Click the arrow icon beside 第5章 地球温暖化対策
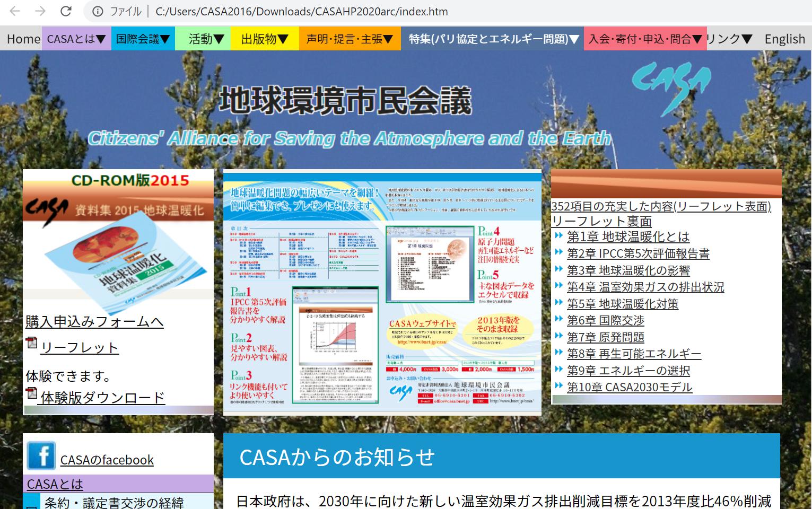This screenshot has width=812, height=509. (558, 302)
